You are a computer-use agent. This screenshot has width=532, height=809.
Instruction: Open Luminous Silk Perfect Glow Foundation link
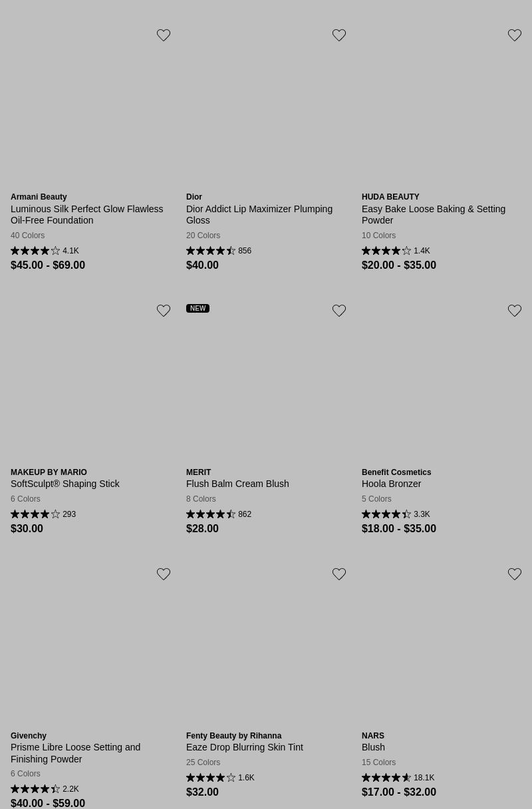pos(86,214)
